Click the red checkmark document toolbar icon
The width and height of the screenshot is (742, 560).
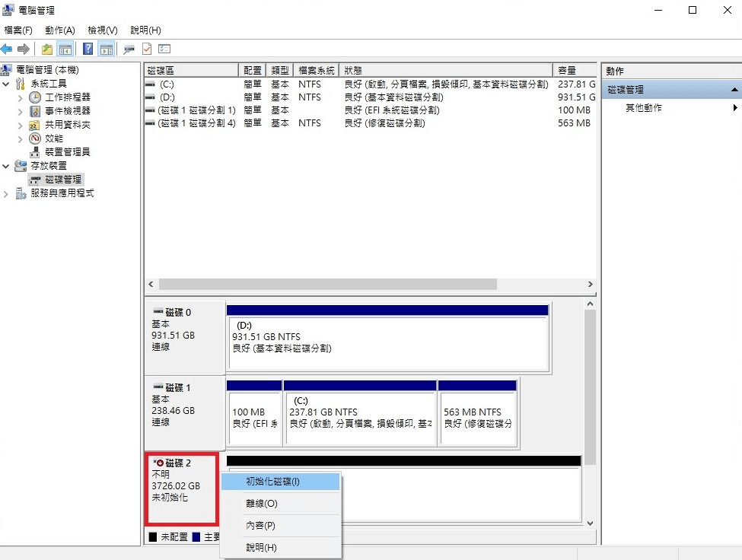145,48
